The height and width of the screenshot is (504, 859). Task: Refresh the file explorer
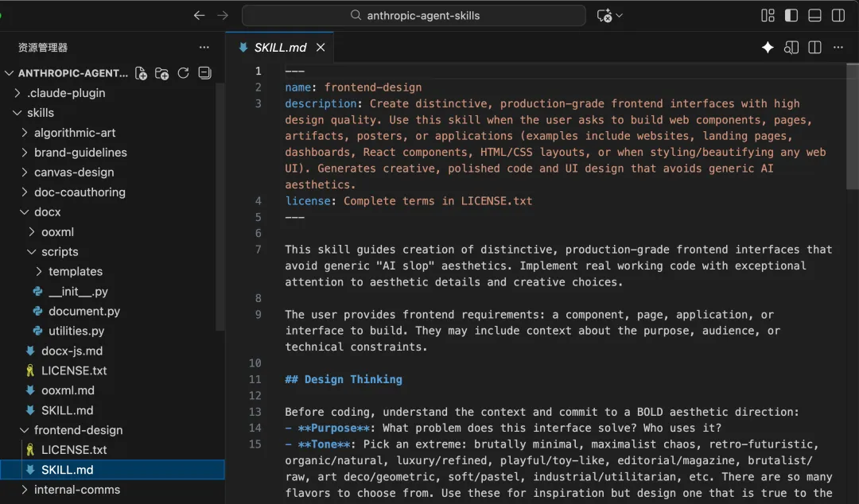click(183, 73)
